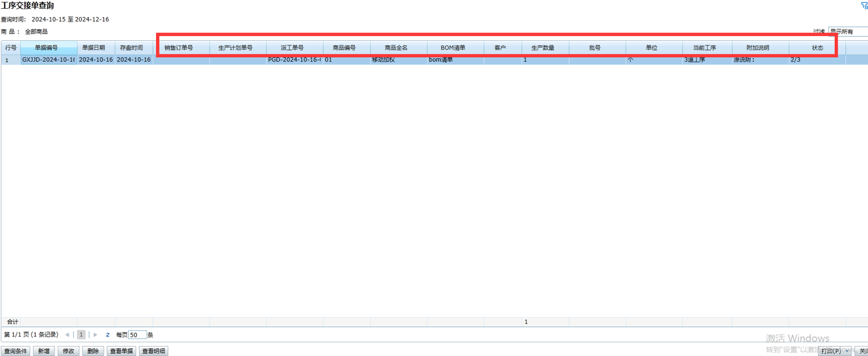Click the 每页 records-per-page input field
868x356 pixels.
click(137, 335)
